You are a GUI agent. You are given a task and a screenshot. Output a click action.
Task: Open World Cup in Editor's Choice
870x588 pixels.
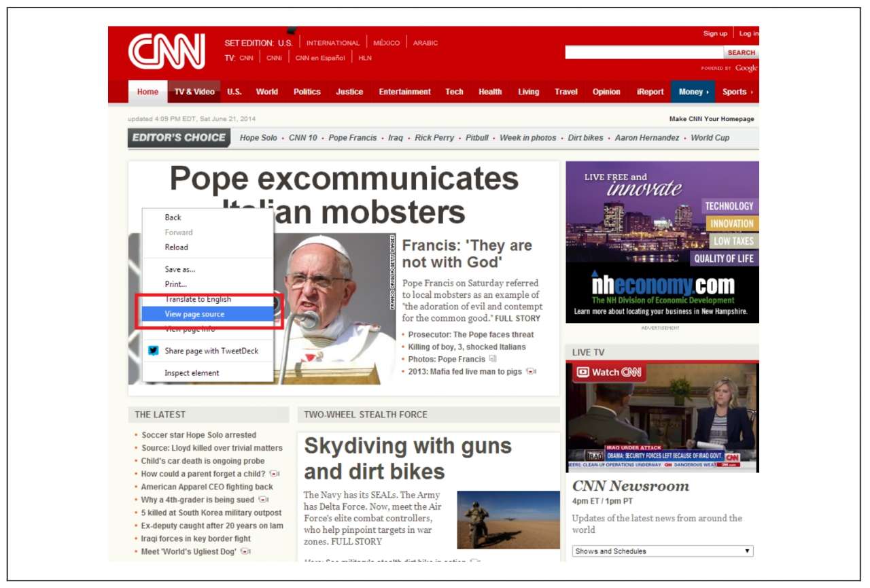click(710, 137)
